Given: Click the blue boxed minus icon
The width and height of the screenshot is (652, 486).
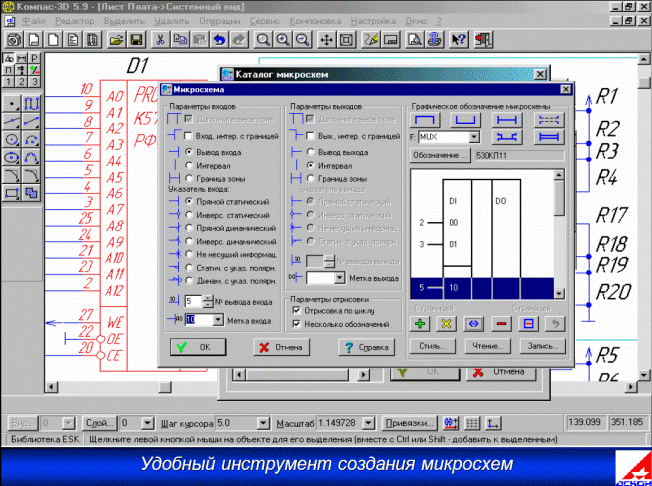Looking at the screenshot, I should 528,324.
